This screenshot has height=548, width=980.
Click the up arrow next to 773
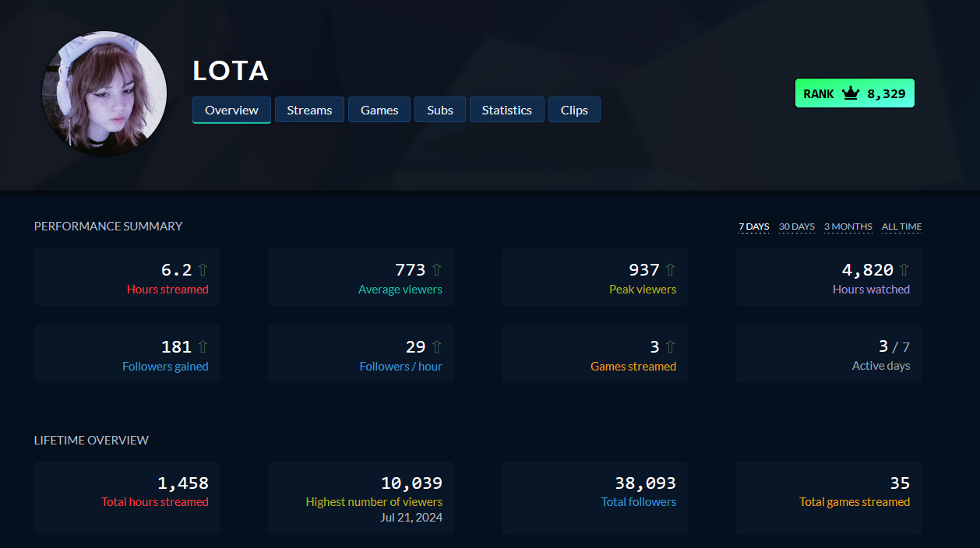tap(436, 270)
